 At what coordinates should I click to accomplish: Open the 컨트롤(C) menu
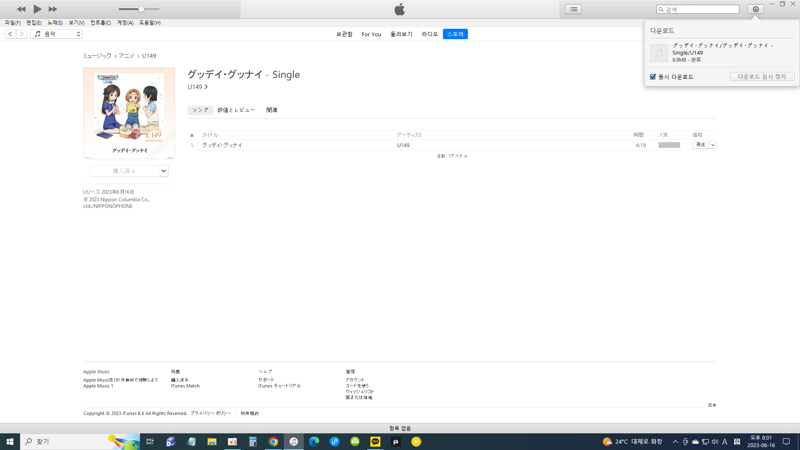pos(101,22)
